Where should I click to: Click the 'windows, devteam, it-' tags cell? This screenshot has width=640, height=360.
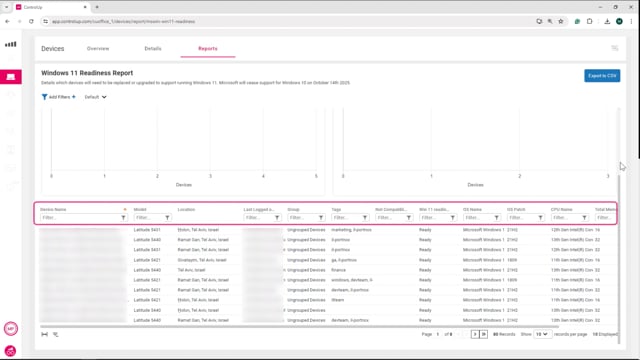pos(352,280)
